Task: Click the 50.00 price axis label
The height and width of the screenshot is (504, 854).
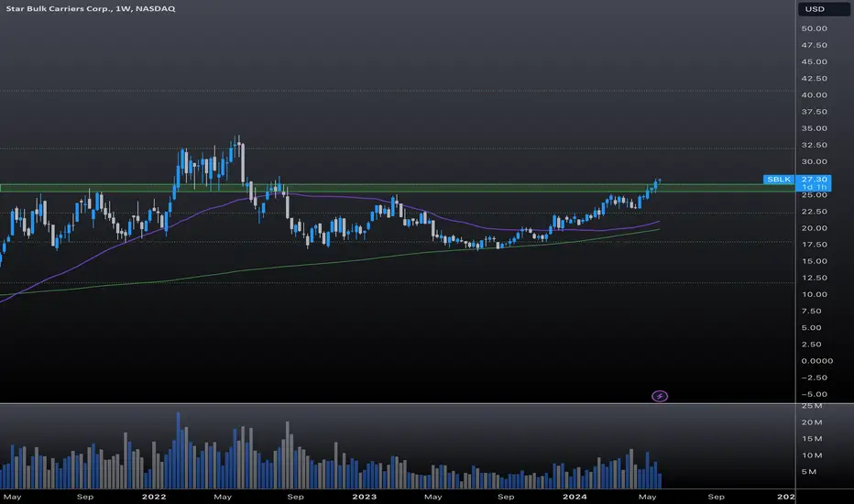Action: pyautogui.click(x=814, y=28)
